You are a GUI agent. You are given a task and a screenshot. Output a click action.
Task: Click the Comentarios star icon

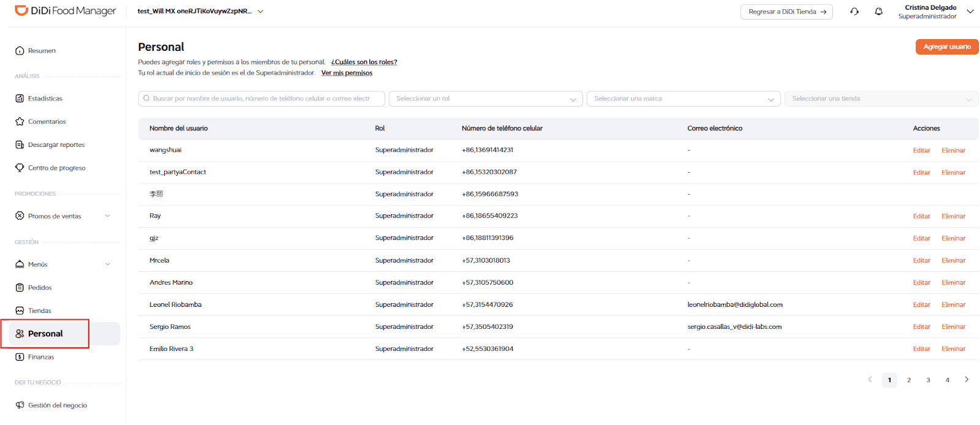click(x=20, y=122)
